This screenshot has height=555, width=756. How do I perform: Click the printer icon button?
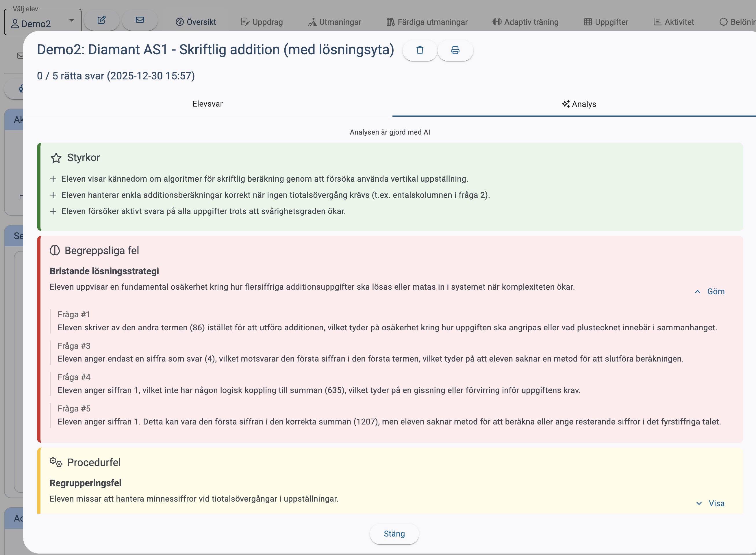[455, 51]
